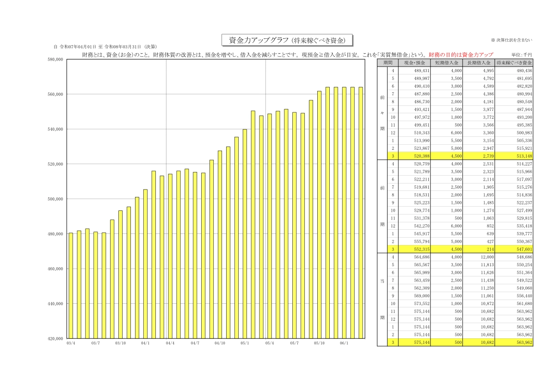Click the fiscal period date range text
The width and height of the screenshot is (555, 392).
pyautogui.click(x=105, y=47)
